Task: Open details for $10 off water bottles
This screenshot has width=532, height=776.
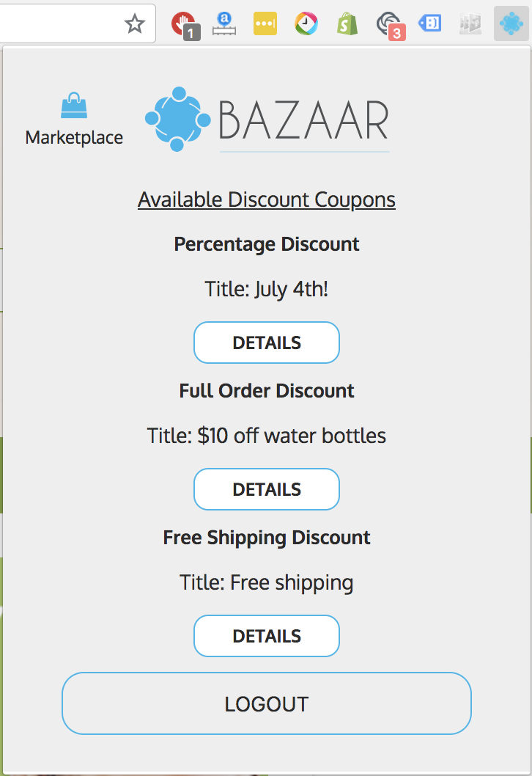Action: [266, 488]
